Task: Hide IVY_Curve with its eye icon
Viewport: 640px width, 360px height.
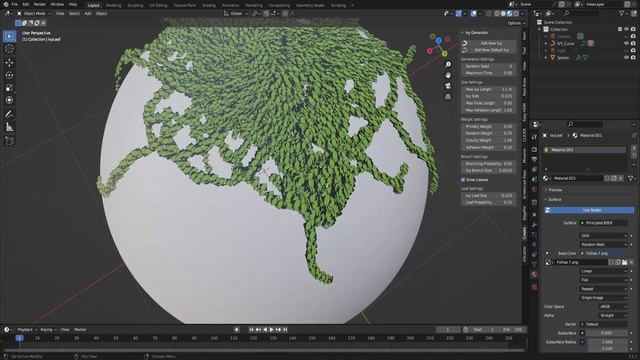Action: coord(626,43)
